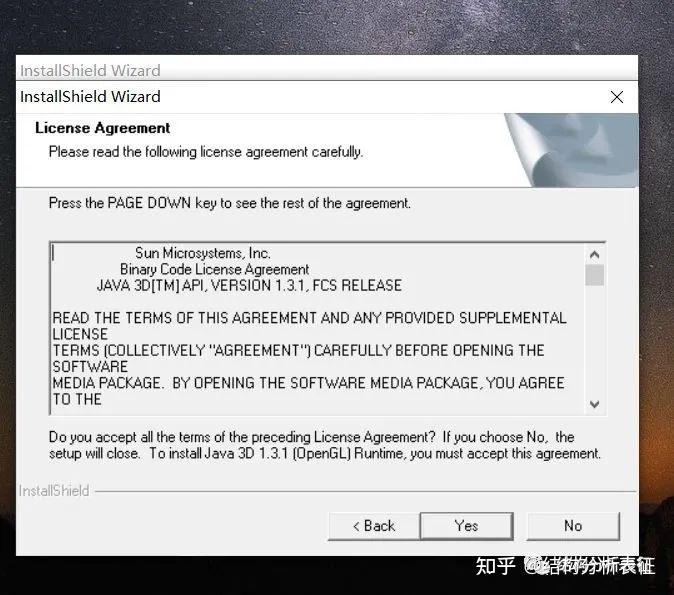
Task: Click the curled page header graphic
Action: [x=571, y=150]
